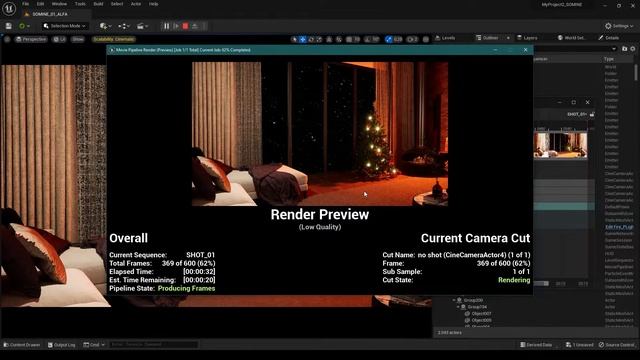Screen dimensions: 640x360
Task: Click the viewport maximize layout icon
Action: click(x=426, y=39)
